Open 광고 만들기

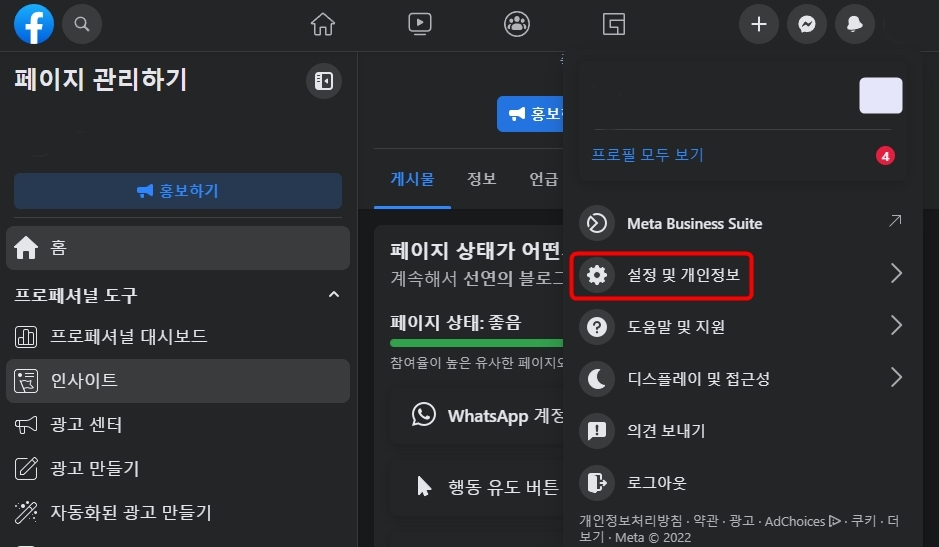pos(178,469)
